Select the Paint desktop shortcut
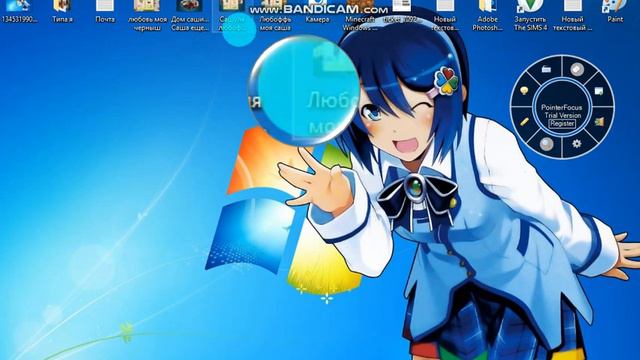This screenshot has width=640, height=360. 615,12
